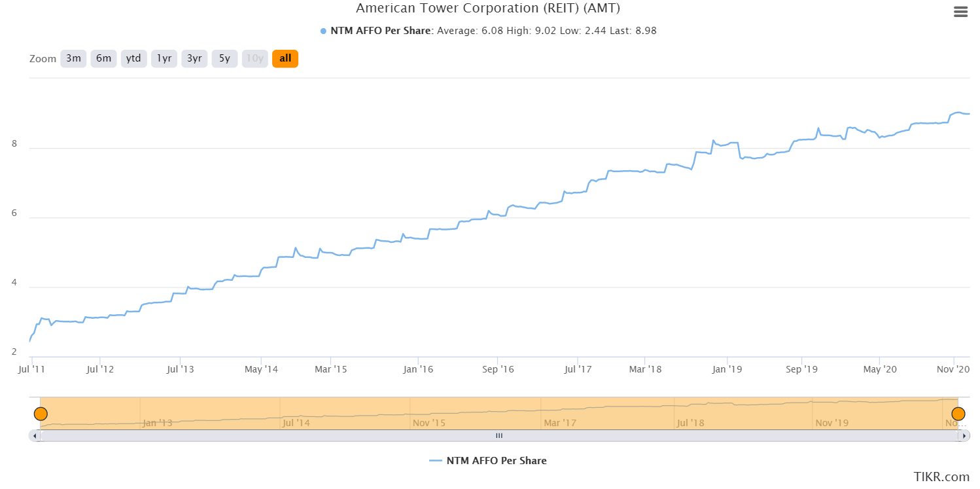Click the navigator scrollbar thumb grip
Viewport: 980px width, 489px height.
(x=499, y=435)
